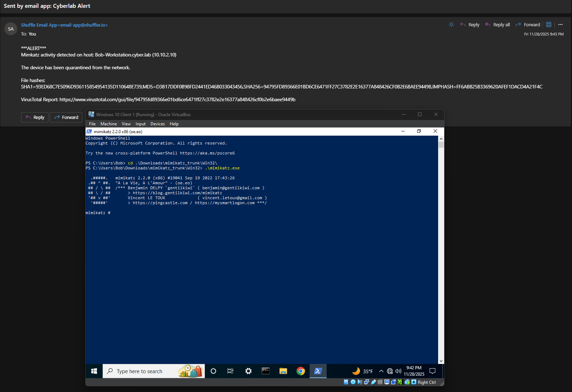The height and width of the screenshot is (392, 572).
Task: Open the VirusTotal report link
Action: click(177, 99)
